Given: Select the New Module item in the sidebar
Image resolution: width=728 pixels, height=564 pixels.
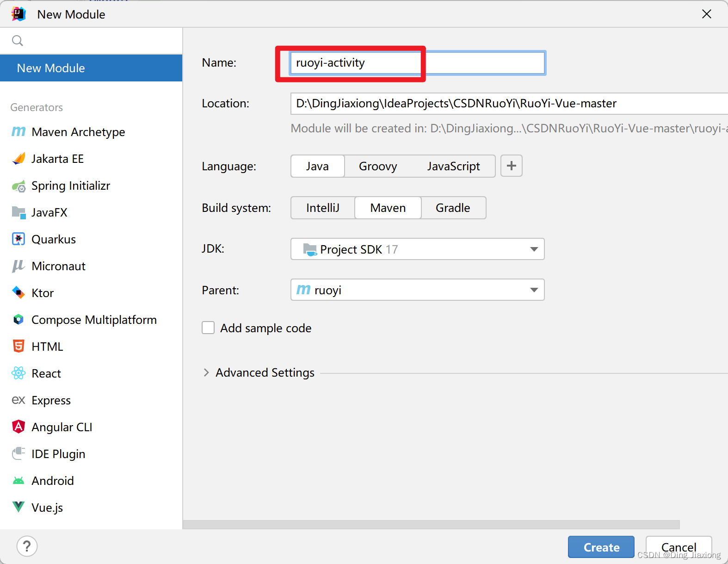Looking at the screenshot, I should click(91, 68).
